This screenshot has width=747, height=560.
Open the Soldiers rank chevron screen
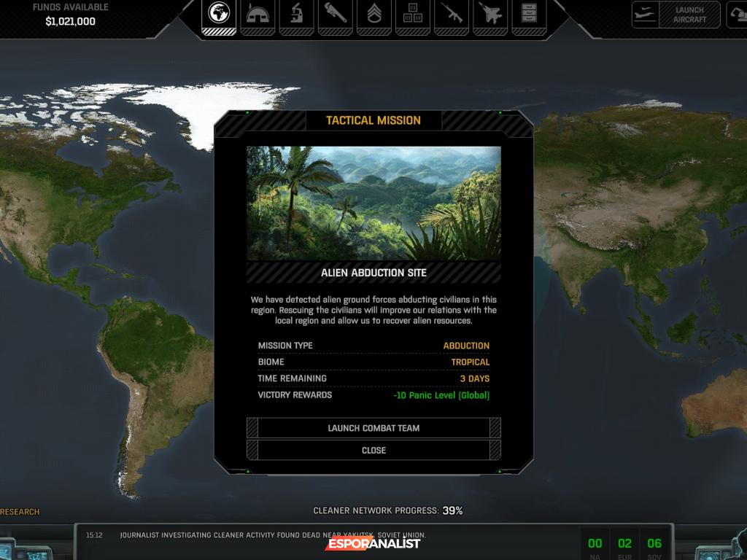click(x=373, y=15)
